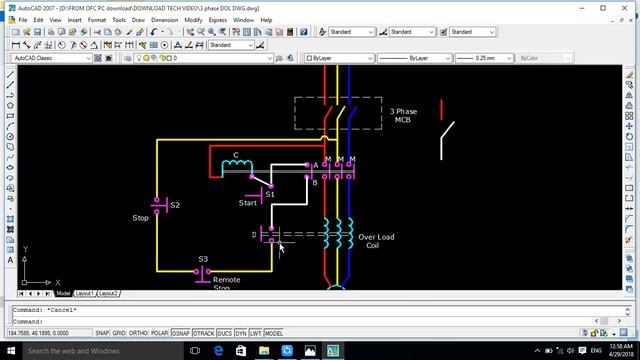This screenshot has width=640, height=360.
Task: Select the Hatch draw tool
Action: pyautogui.click(x=10, y=219)
